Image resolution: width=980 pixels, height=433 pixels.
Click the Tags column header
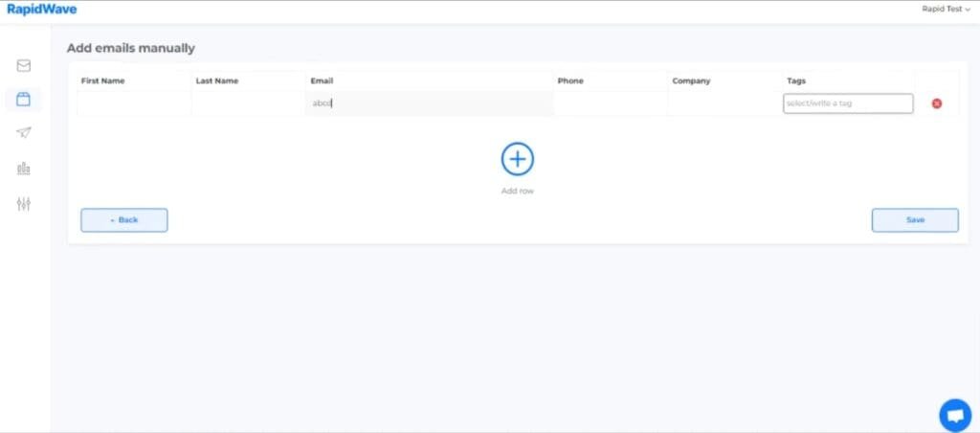796,80
